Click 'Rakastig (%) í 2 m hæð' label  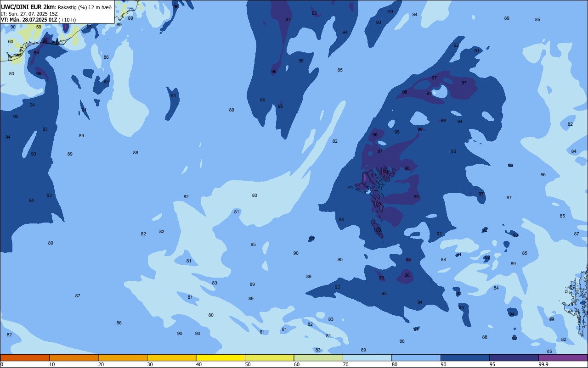(x=85, y=7)
